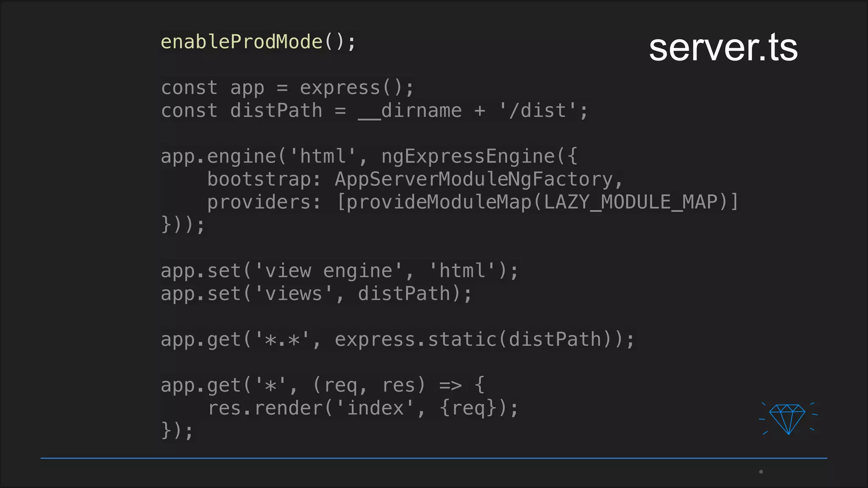Click the __dirname token

click(x=409, y=111)
